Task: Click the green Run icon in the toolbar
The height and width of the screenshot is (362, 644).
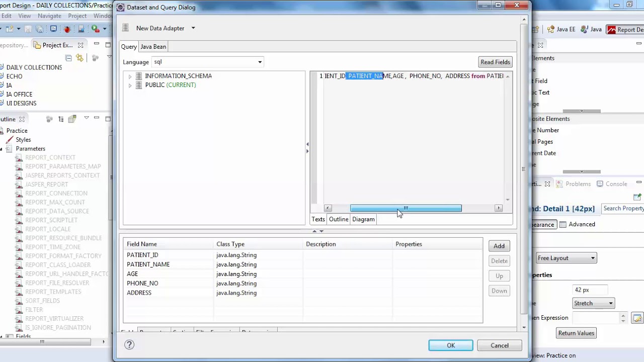Action: coord(95,29)
